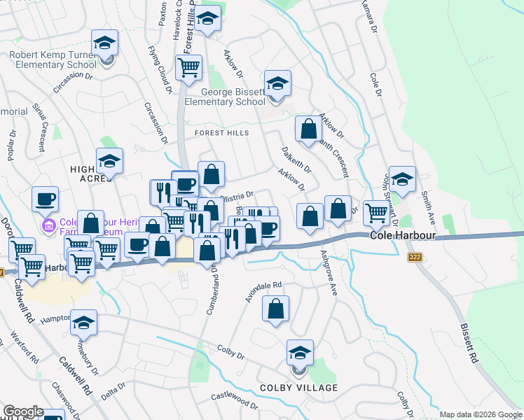Click Cole Harbour place label

click(403, 235)
